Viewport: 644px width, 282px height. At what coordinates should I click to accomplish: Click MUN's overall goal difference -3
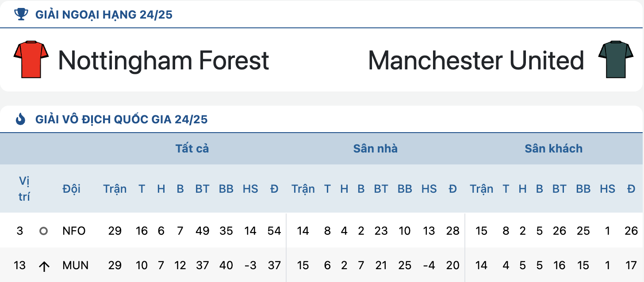[x=250, y=266]
